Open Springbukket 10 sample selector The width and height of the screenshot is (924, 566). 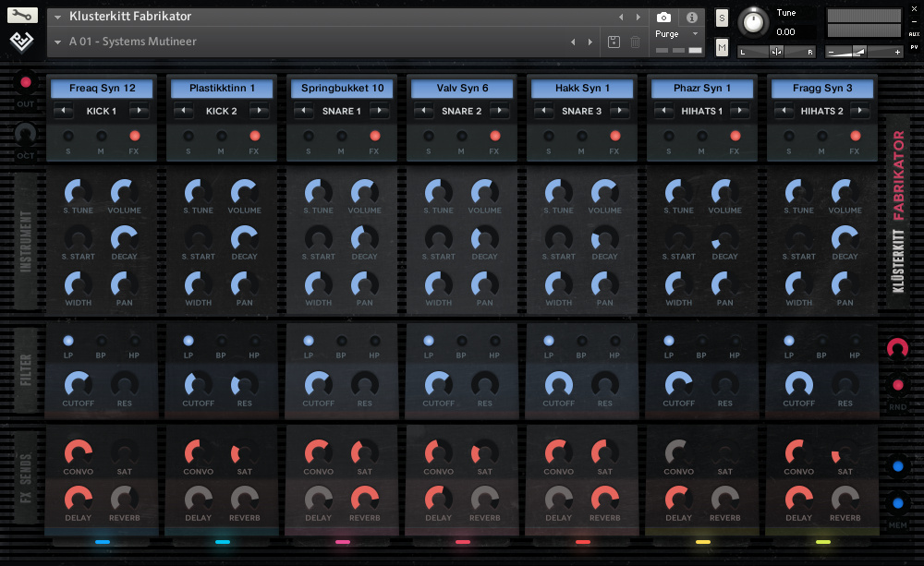[343, 89]
